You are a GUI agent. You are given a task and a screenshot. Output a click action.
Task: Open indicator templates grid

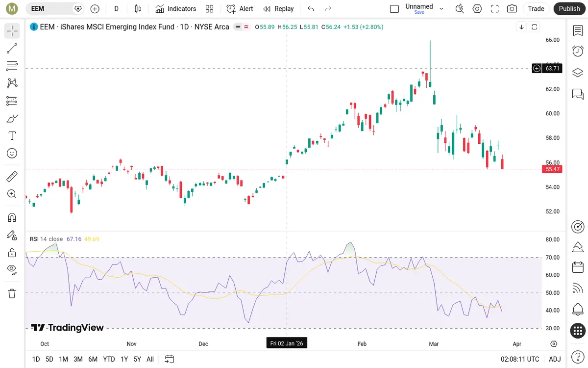coord(210,9)
